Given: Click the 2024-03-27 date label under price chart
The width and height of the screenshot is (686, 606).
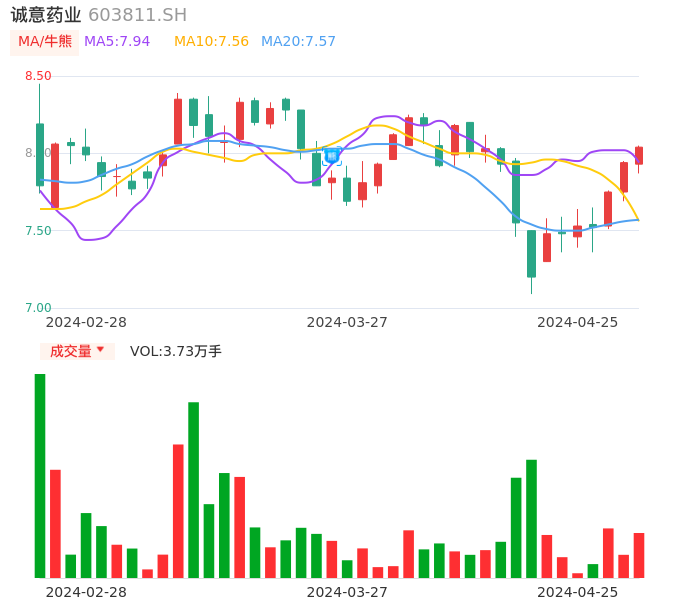Looking at the screenshot, I should click(347, 322).
